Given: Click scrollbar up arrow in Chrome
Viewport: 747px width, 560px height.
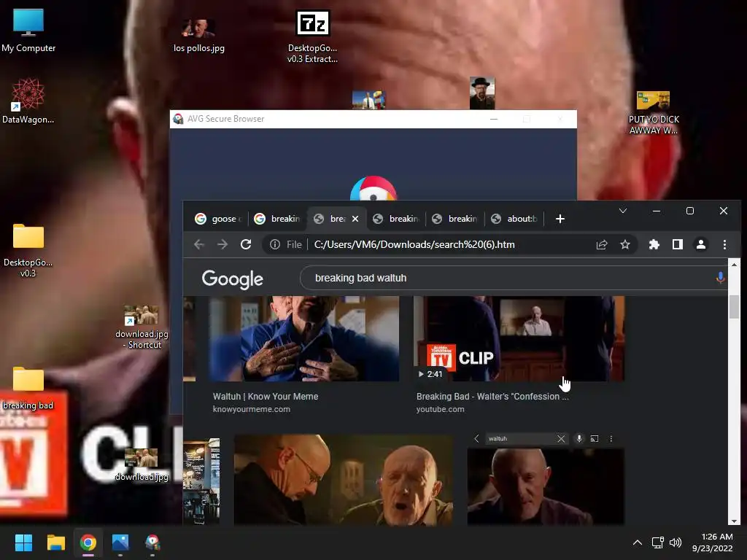Looking at the screenshot, I should [x=734, y=264].
